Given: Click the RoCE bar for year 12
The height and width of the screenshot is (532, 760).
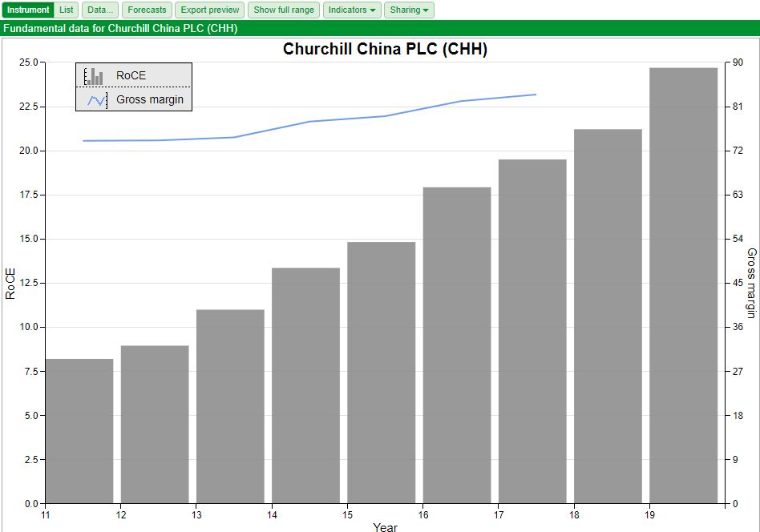Looking at the screenshot, I should [x=155, y=425].
